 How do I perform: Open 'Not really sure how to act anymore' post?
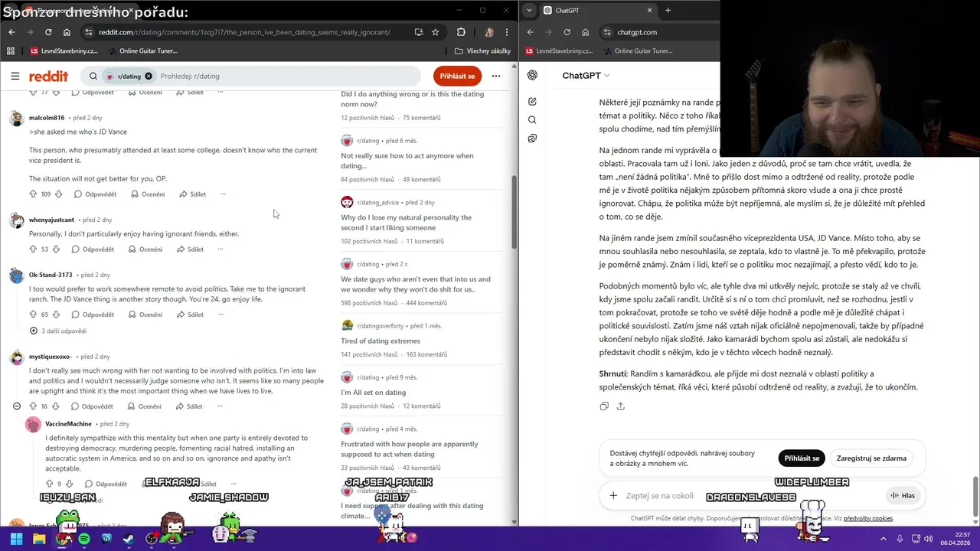click(x=407, y=161)
